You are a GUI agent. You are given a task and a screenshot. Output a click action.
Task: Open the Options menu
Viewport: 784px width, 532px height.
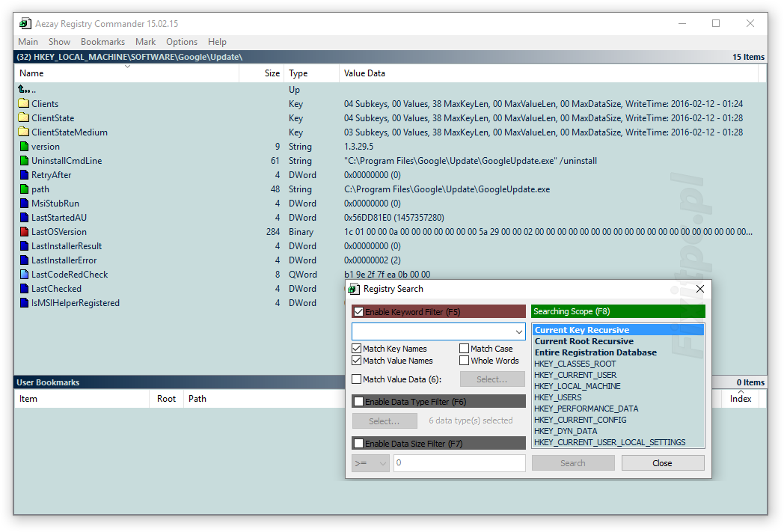(182, 42)
